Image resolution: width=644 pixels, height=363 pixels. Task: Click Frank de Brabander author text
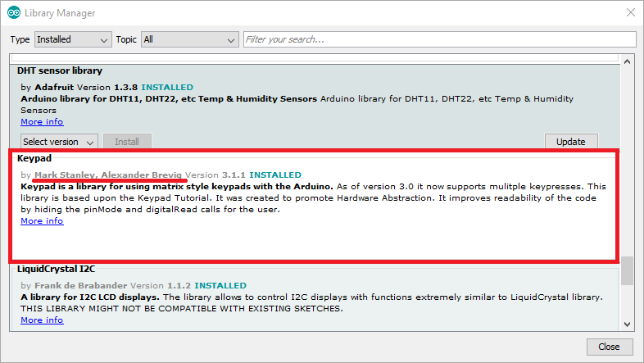tap(81, 285)
